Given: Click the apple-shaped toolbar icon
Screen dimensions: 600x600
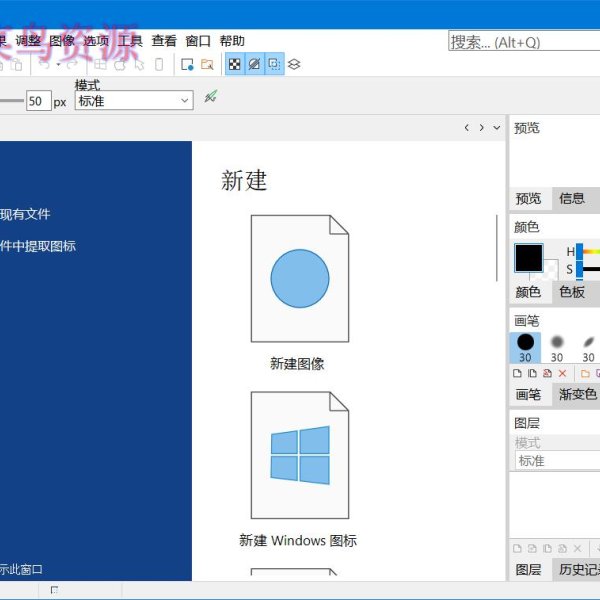Looking at the screenshot, I should (120, 64).
